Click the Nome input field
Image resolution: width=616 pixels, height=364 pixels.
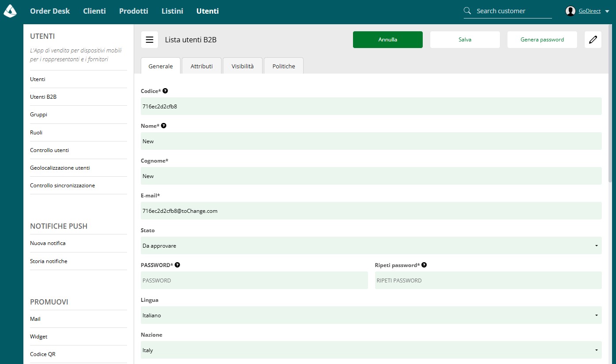[371, 141]
